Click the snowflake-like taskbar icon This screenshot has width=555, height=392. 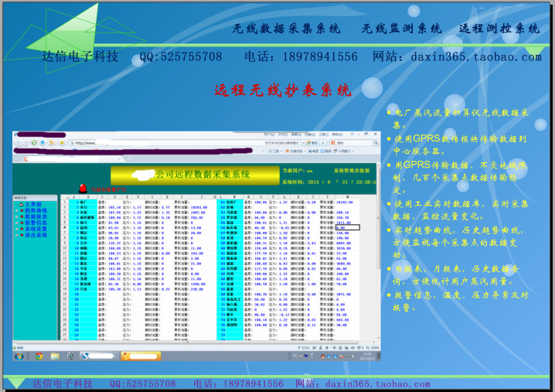[x=70, y=356]
